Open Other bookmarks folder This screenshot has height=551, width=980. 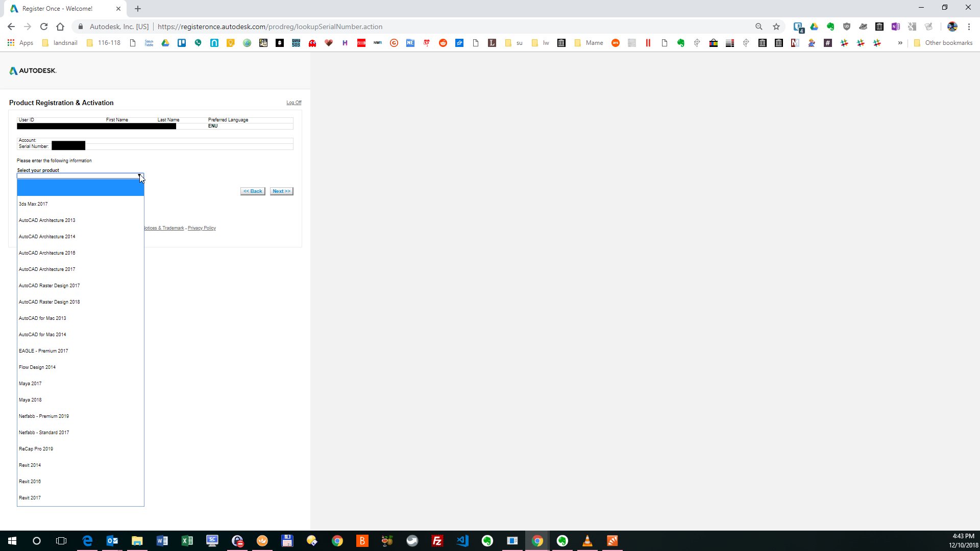[x=943, y=43]
